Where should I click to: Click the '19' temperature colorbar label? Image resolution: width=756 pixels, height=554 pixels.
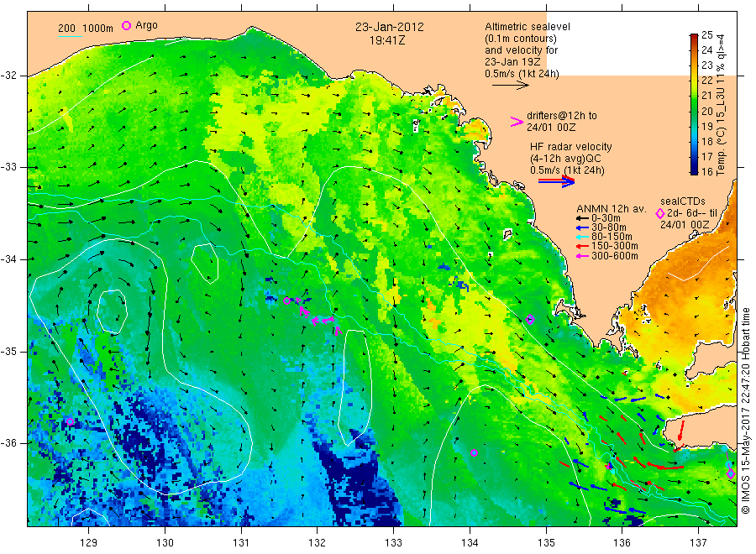click(x=706, y=126)
